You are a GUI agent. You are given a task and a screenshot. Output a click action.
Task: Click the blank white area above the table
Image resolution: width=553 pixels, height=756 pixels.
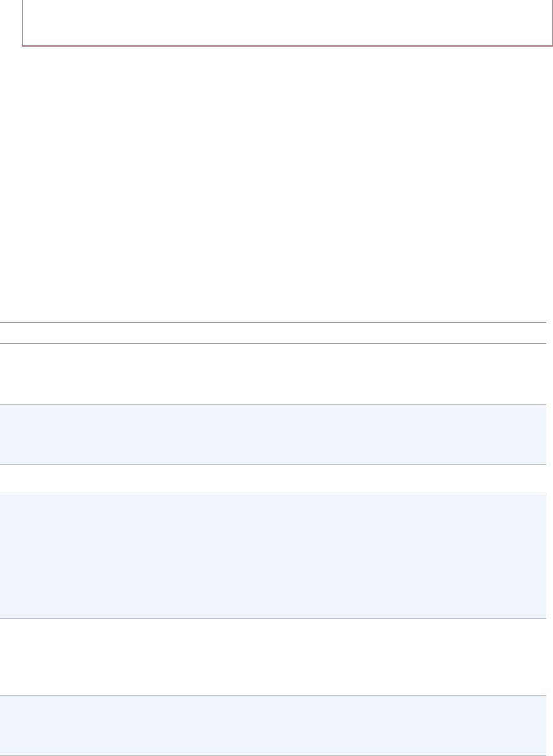point(276,184)
